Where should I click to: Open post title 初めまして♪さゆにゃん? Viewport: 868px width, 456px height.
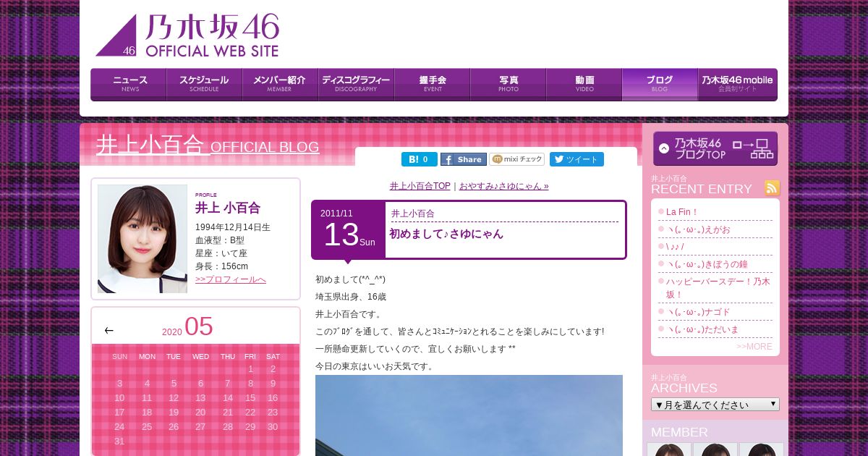[x=446, y=234]
